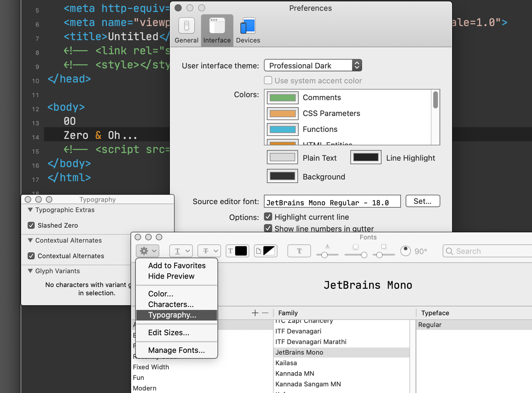
Task: Collapse the Glyph Variants section
Action: click(x=30, y=271)
